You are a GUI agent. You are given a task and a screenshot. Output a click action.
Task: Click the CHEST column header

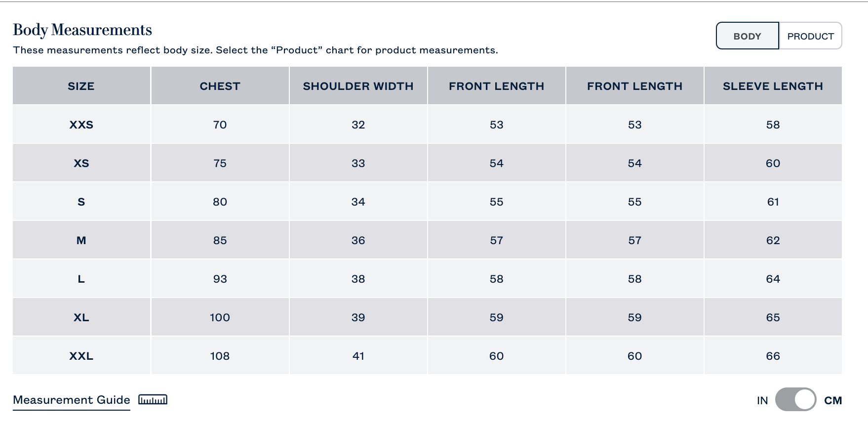(x=220, y=86)
